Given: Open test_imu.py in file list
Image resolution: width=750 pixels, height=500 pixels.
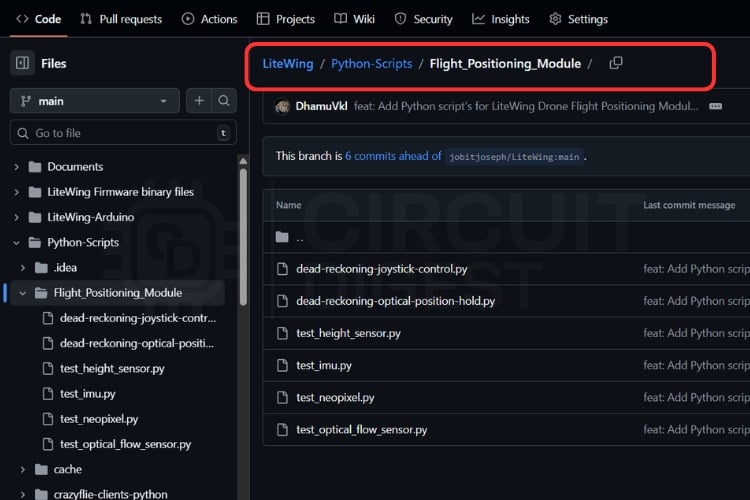Looking at the screenshot, I should pos(324,366).
